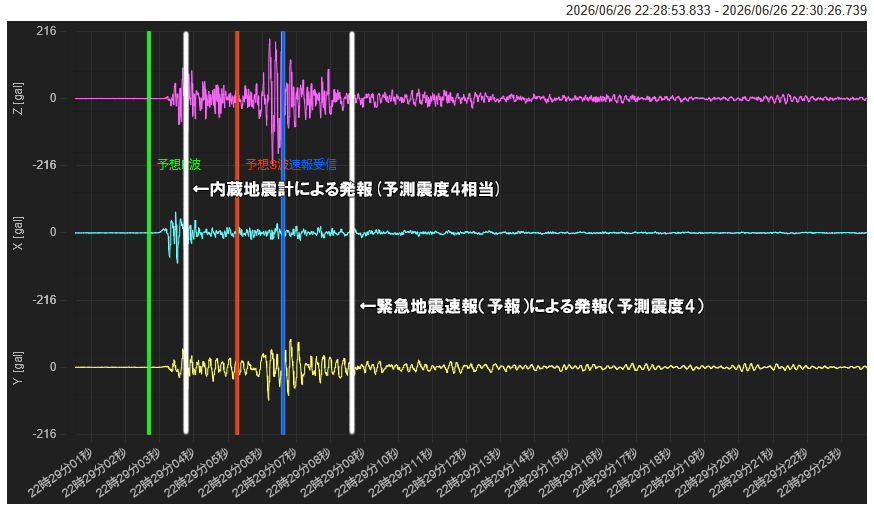
Task: Click annotation ←緊急地震速報(予報)による発報(予測震度4)
Action: click(x=532, y=306)
